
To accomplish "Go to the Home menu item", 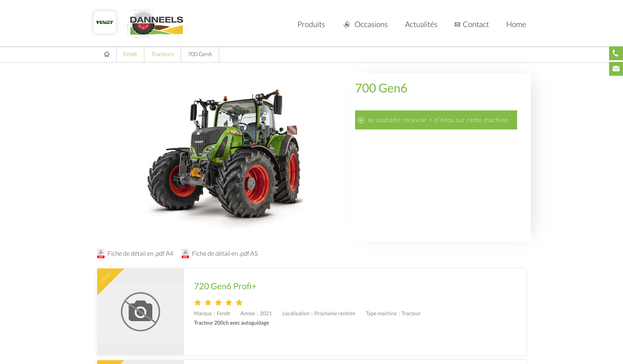I will [x=516, y=24].
